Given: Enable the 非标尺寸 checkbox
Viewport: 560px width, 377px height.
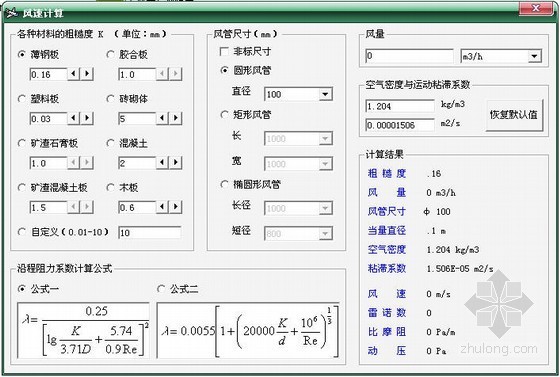Looking at the screenshot, I should (224, 52).
